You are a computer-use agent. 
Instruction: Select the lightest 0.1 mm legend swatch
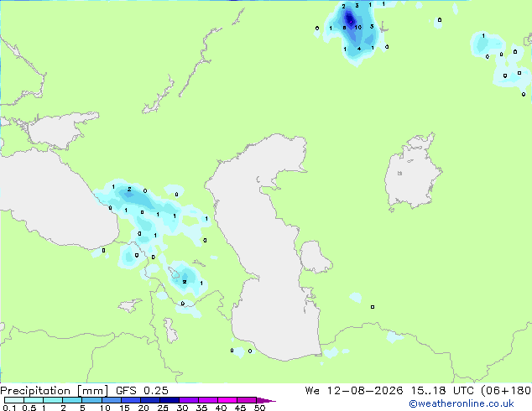[x=14, y=400]
